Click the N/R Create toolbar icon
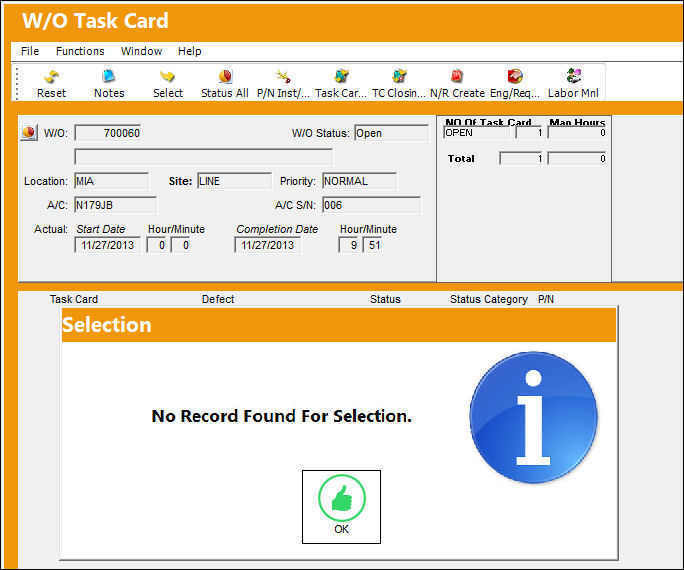 pos(457,83)
